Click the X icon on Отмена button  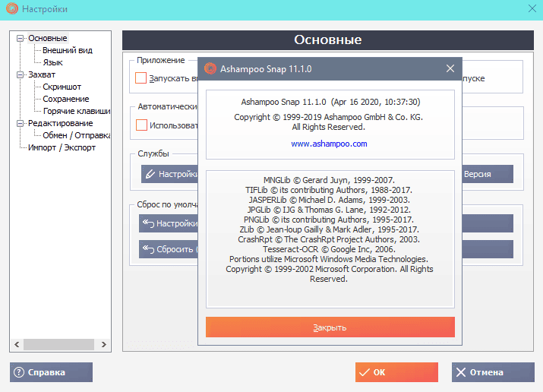click(460, 372)
